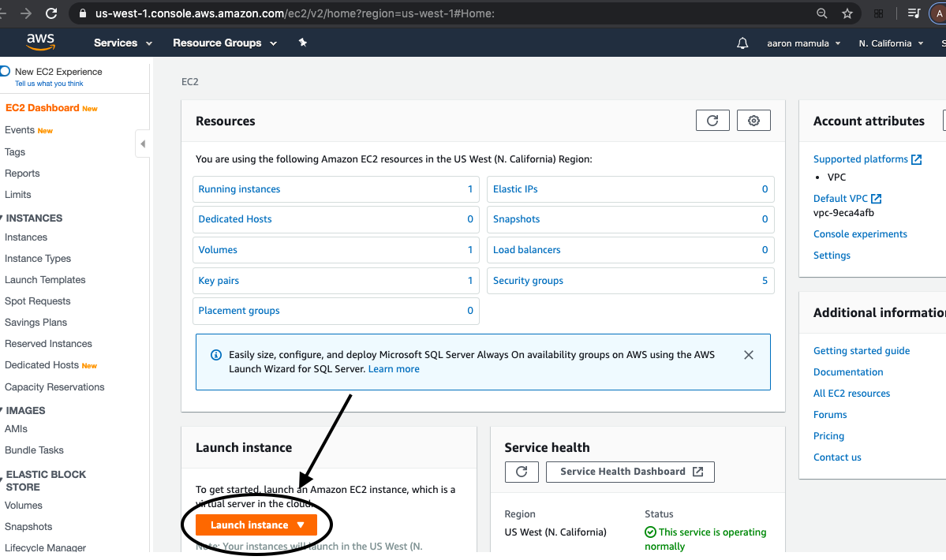The image size is (946, 560).
Task: Open AMIs in sidebar
Action: pos(17,429)
